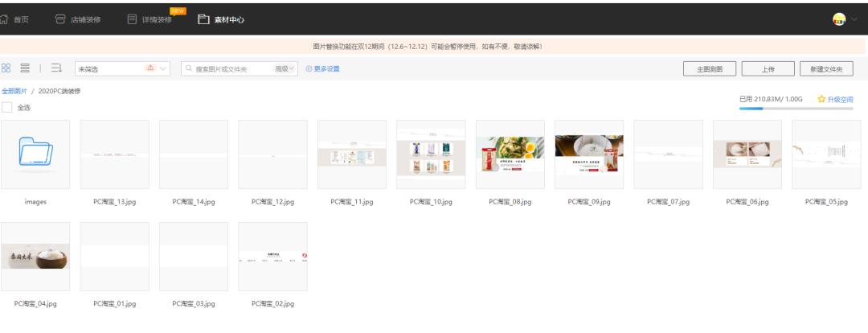The width and height of the screenshot is (868, 333).
Task: Select thumbnail PC淘宝_11.jpg
Action: pos(352,154)
